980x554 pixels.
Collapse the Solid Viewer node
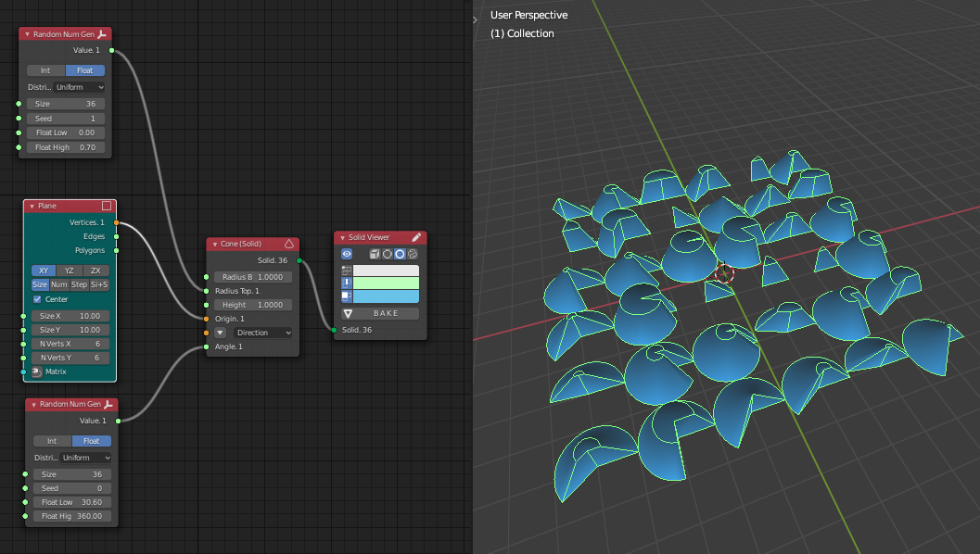(342, 238)
